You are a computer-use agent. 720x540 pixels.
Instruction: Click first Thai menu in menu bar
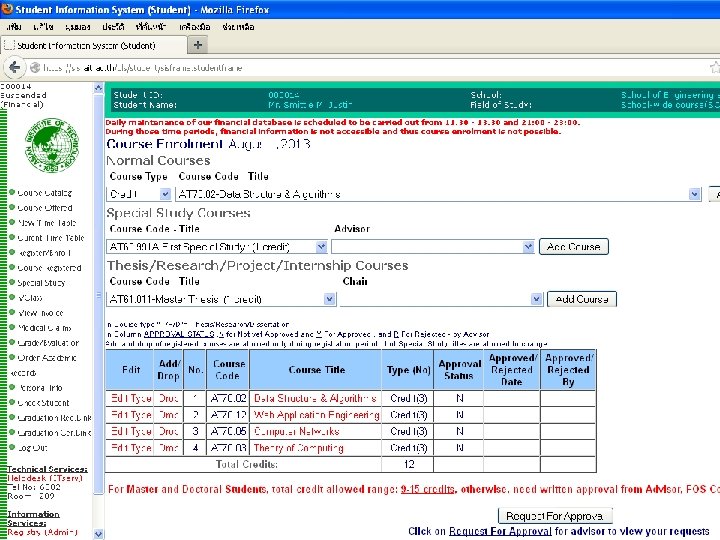click(x=14, y=27)
